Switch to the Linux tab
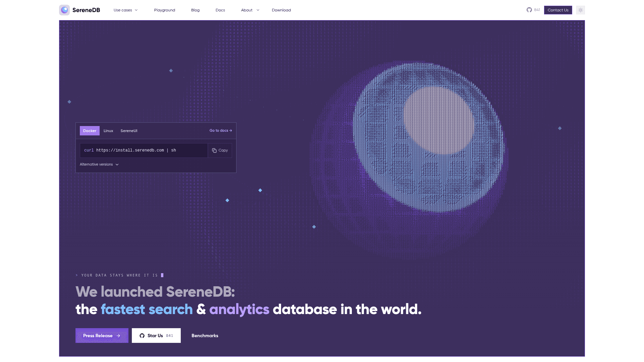Screen dimensions: 644x362 [108, 131]
